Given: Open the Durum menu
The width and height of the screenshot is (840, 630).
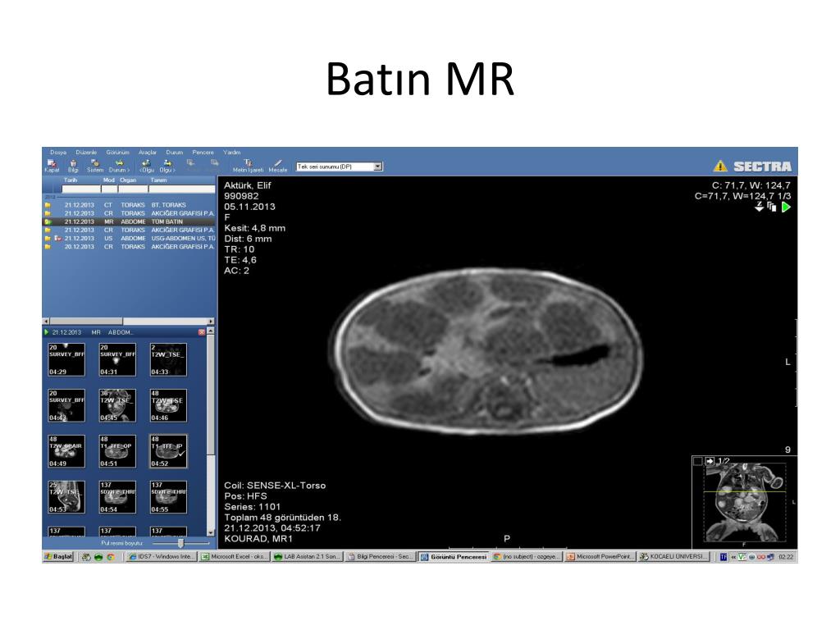Looking at the screenshot, I should tap(175, 152).
